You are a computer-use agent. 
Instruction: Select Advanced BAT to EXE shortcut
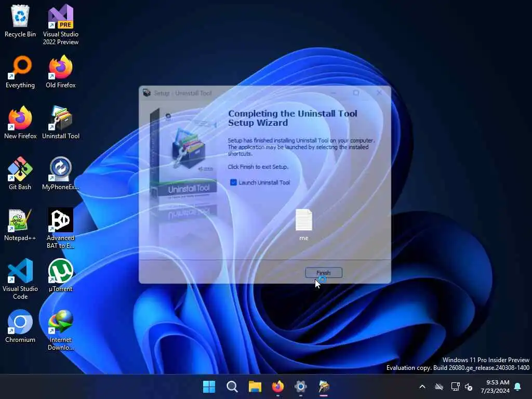pyautogui.click(x=61, y=228)
